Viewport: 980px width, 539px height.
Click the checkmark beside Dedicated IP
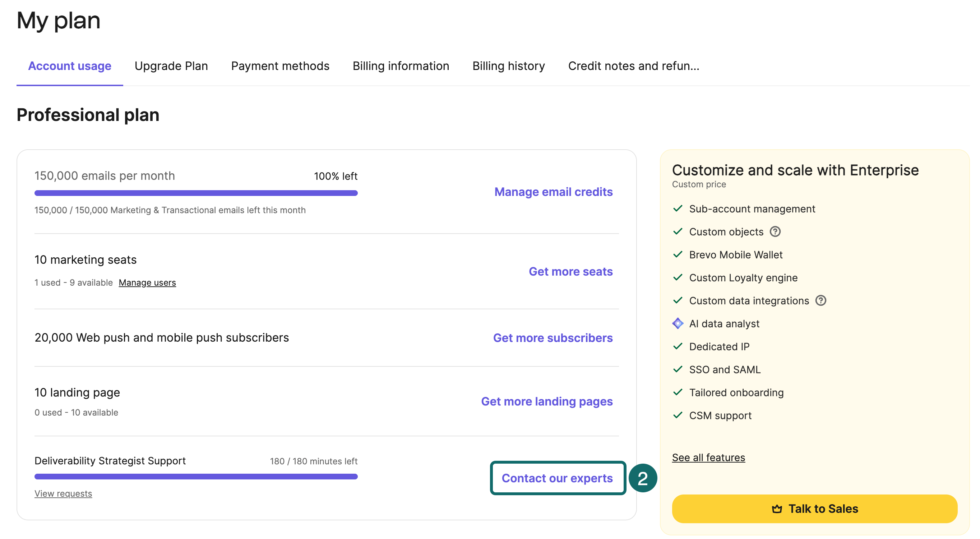(677, 346)
